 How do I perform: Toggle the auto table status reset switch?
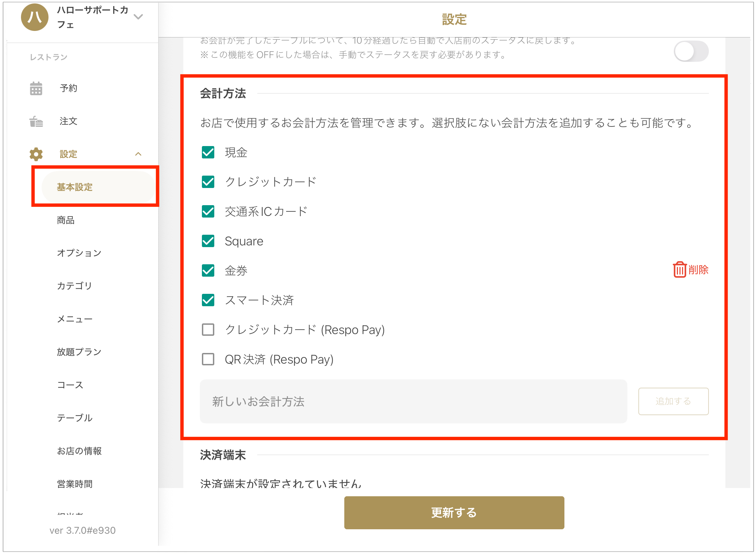pos(691,52)
